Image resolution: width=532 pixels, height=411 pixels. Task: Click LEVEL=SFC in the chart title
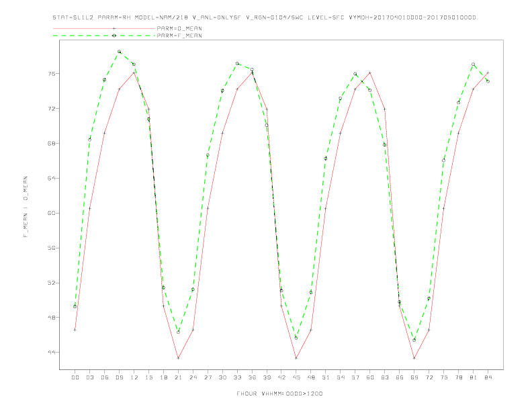[x=326, y=17]
